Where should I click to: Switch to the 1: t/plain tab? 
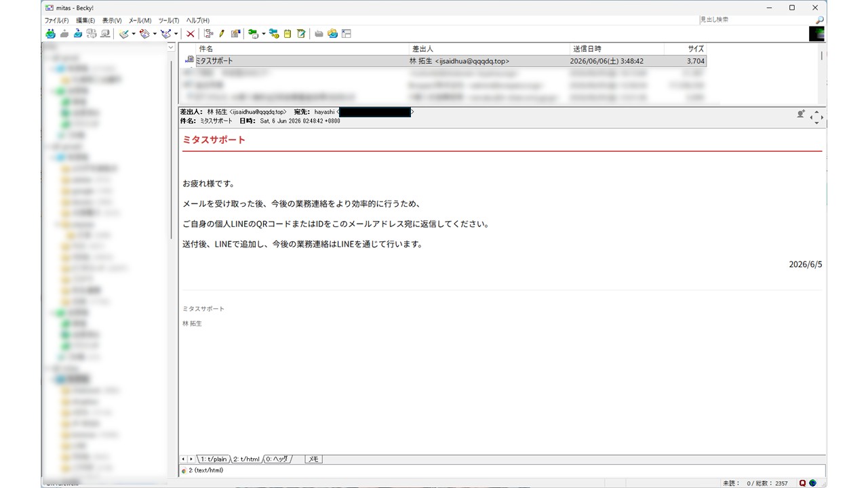(x=213, y=459)
